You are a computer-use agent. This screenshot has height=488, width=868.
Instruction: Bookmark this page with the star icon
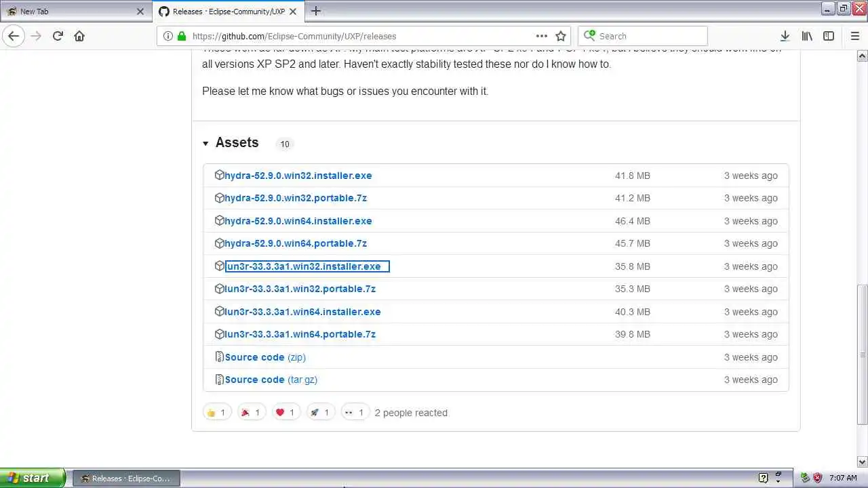[x=561, y=36]
